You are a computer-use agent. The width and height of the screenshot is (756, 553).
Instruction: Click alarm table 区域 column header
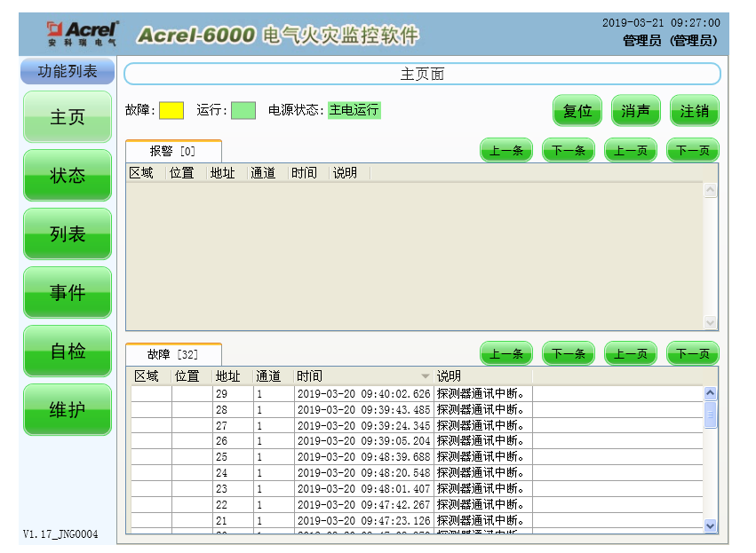pyautogui.click(x=146, y=172)
